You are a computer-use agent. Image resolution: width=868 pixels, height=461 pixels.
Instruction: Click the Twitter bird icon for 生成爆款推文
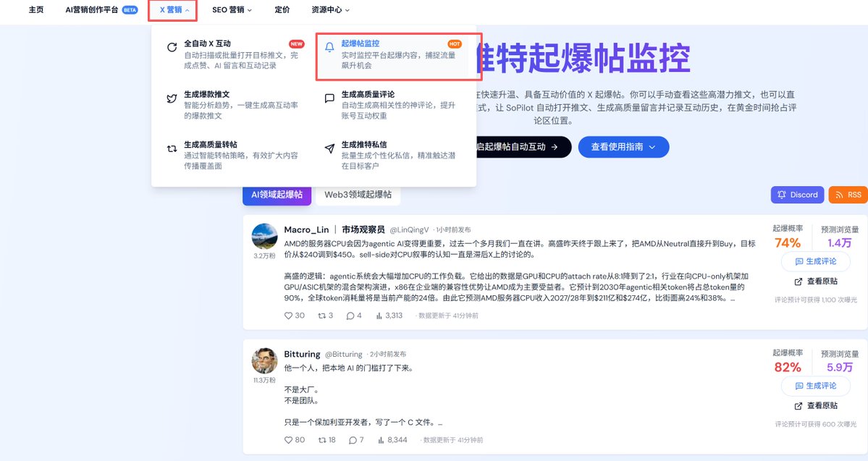(x=172, y=98)
